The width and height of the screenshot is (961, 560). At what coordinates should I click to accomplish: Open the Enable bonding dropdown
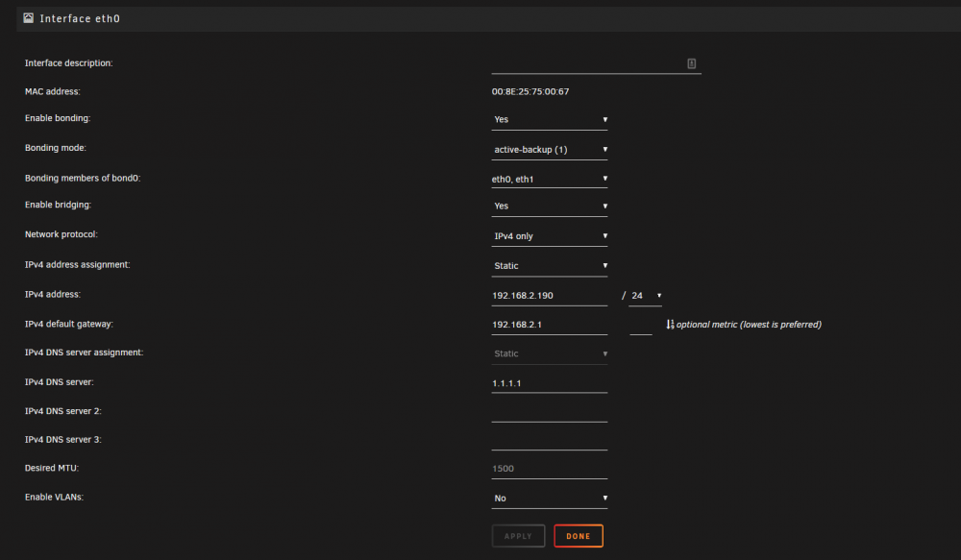coord(549,119)
